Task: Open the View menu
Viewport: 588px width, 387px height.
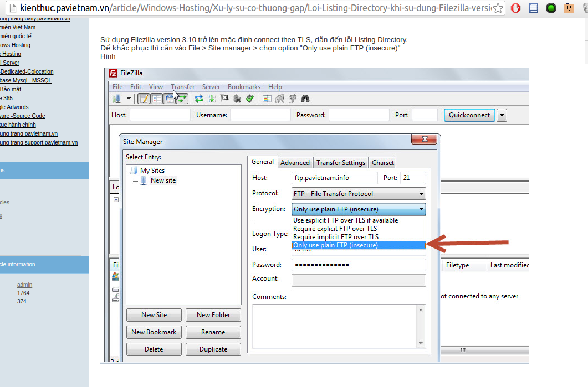Action: coord(156,86)
